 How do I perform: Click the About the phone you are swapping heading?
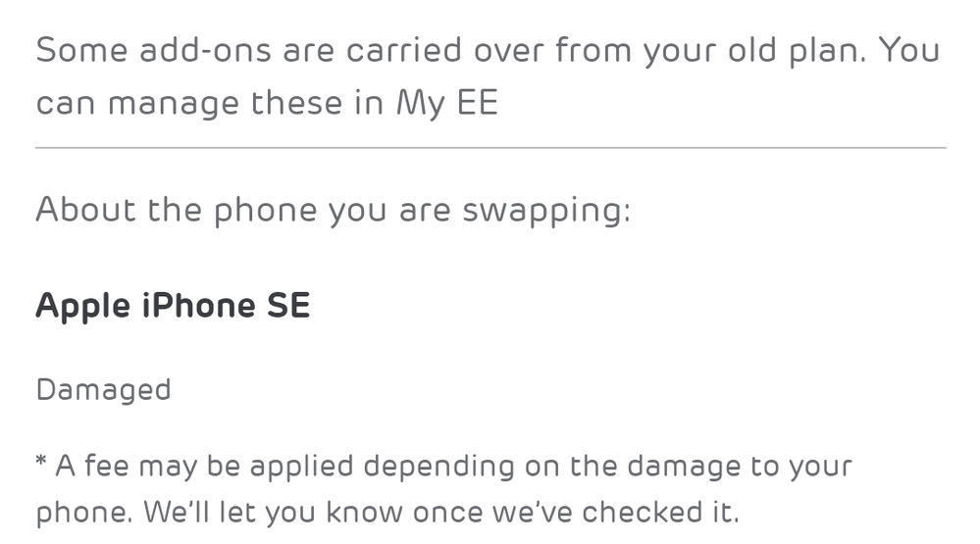[x=334, y=211]
